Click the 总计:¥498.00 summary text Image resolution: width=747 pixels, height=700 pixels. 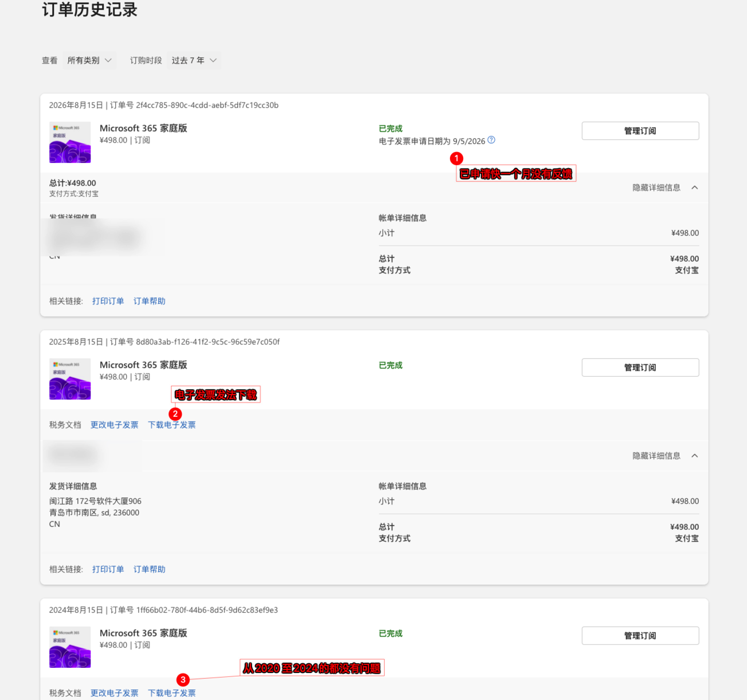[73, 183]
